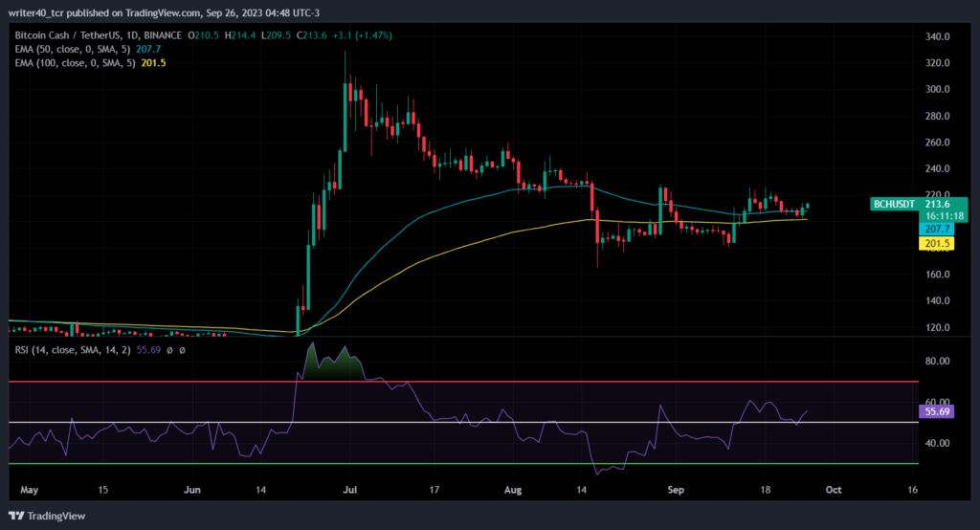Click the Aug label on time axis

[513, 490]
